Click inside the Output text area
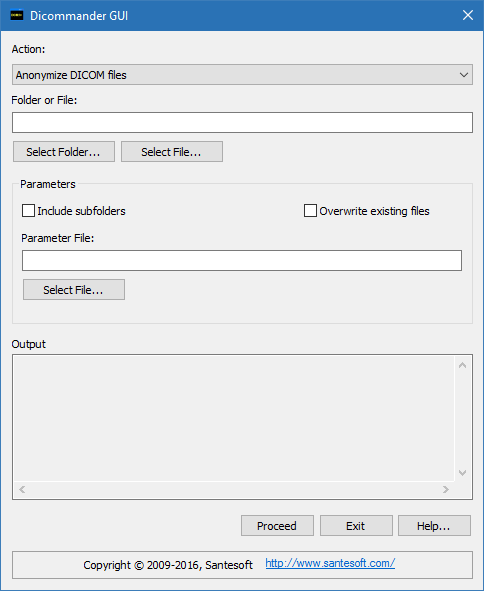Screen dimensions: 484x591 click(234, 418)
